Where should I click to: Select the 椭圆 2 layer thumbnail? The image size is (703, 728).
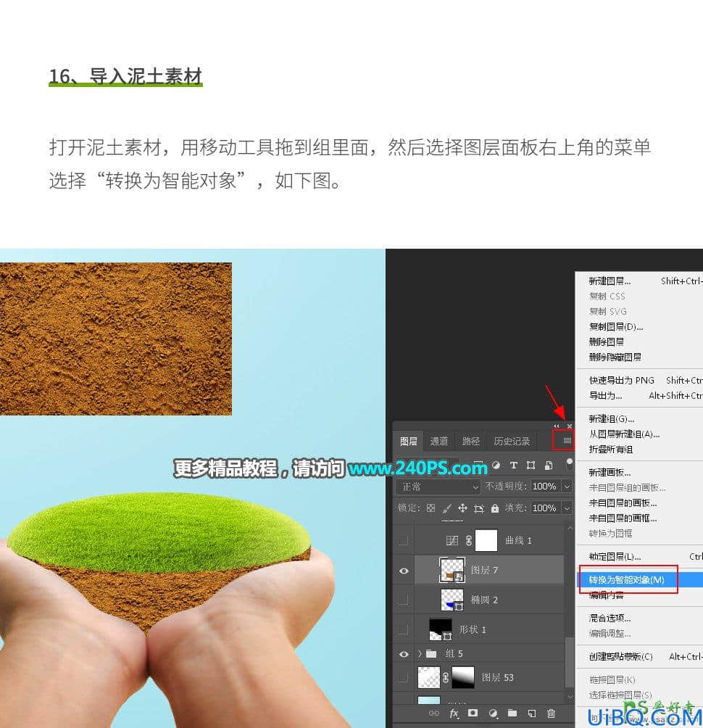(x=452, y=600)
